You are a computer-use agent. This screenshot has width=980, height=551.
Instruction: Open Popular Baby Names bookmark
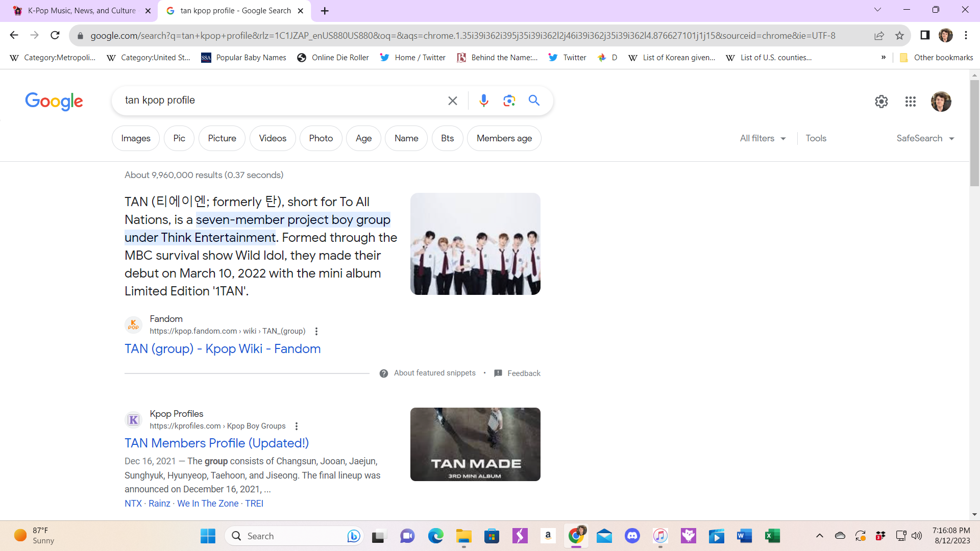tap(243, 58)
